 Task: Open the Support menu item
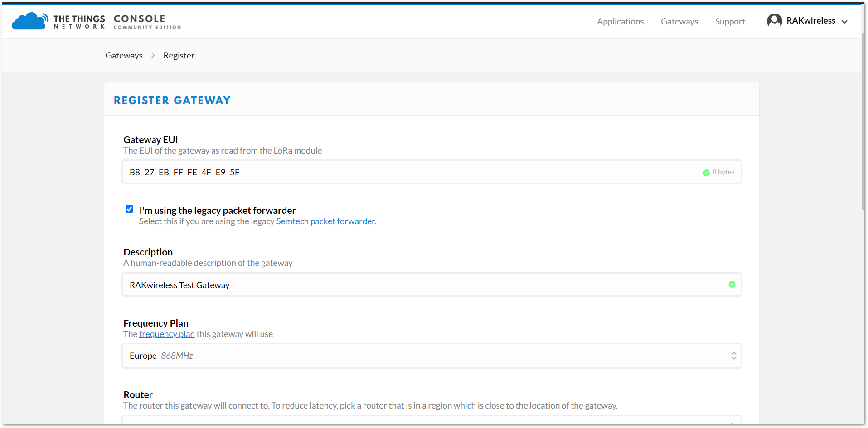point(730,21)
